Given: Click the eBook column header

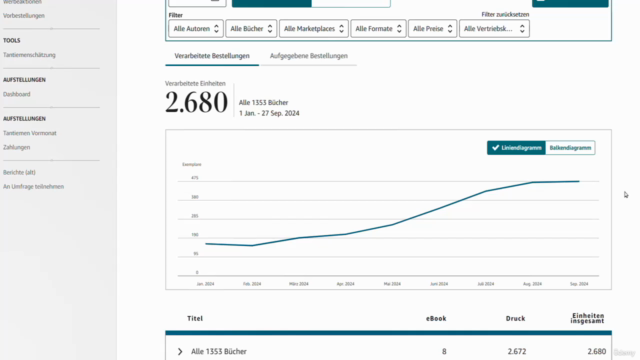Looking at the screenshot, I should [x=436, y=318].
